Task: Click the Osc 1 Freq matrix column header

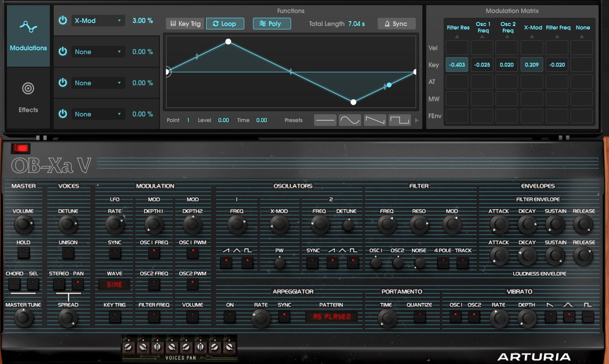Action: pos(483,27)
